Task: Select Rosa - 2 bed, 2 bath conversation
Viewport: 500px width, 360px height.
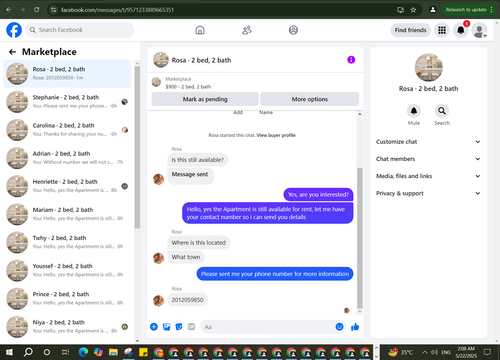Action: click(67, 73)
